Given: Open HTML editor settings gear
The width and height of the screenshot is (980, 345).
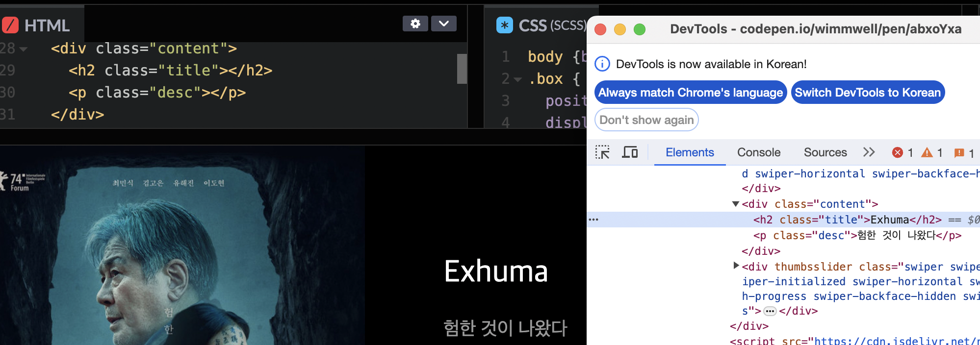Looking at the screenshot, I should [415, 24].
